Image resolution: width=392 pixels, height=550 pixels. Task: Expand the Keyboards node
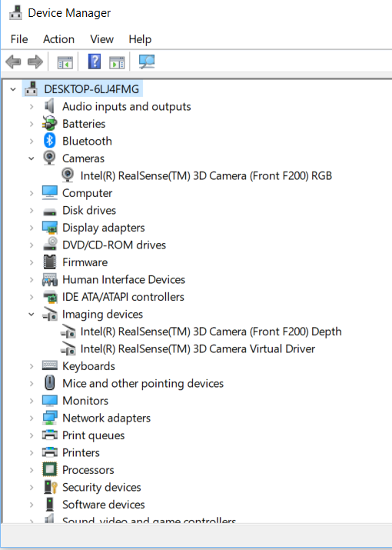[x=32, y=366]
